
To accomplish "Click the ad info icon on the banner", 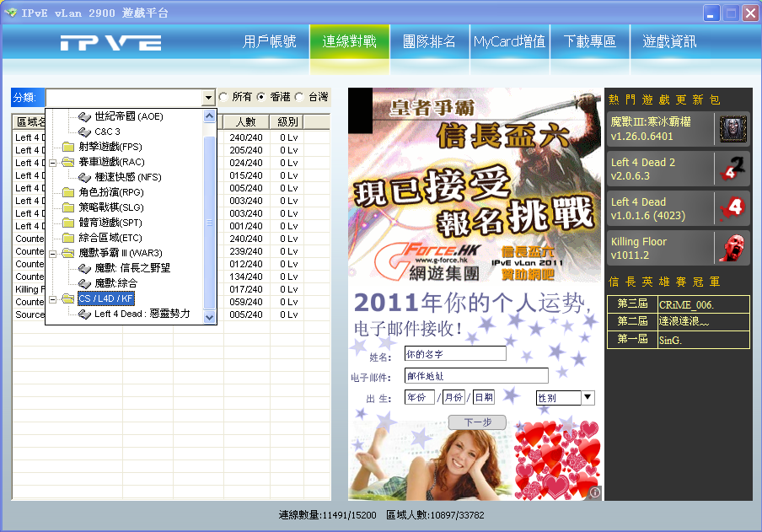I will [595, 492].
